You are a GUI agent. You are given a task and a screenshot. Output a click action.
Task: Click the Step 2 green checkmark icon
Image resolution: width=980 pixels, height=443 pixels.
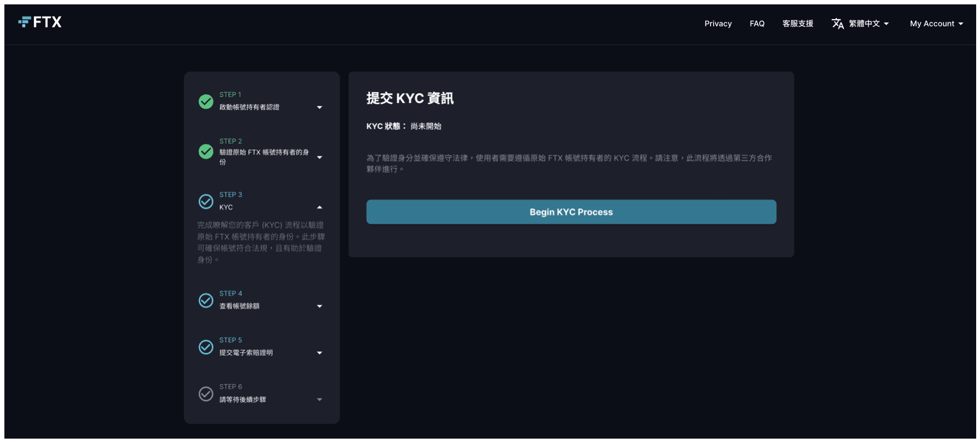coord(206,151)
